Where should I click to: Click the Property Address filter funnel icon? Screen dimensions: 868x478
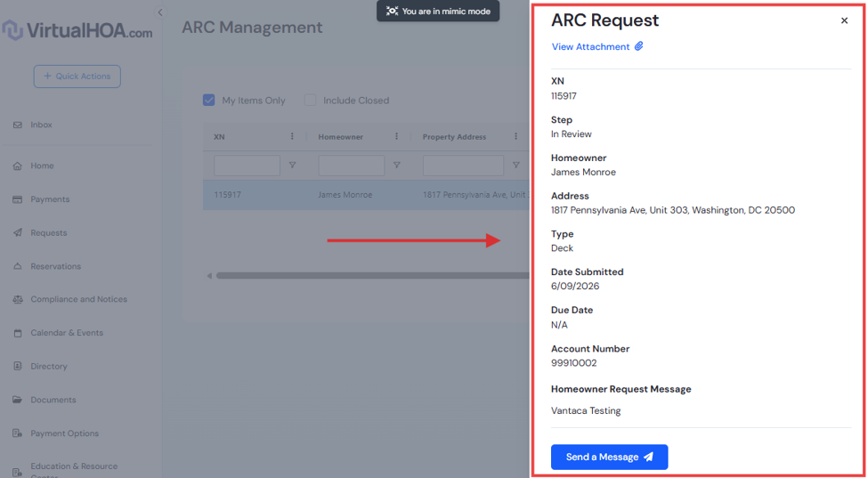tap(515, 166)
